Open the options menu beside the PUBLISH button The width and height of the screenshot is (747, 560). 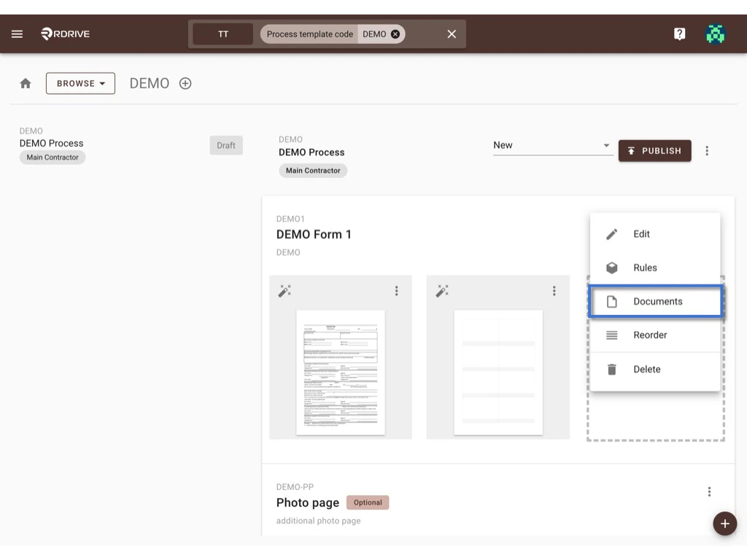[707, 151]
